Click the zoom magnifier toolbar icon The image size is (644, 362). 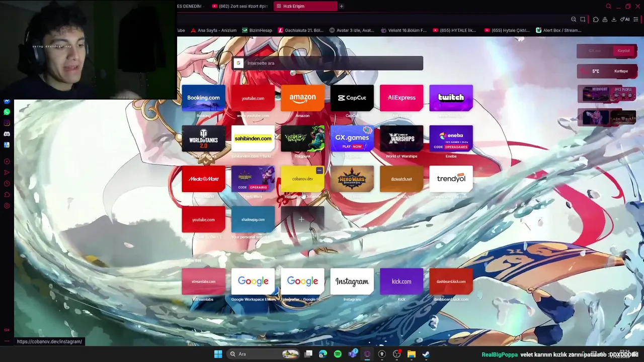tap(574, 19)
